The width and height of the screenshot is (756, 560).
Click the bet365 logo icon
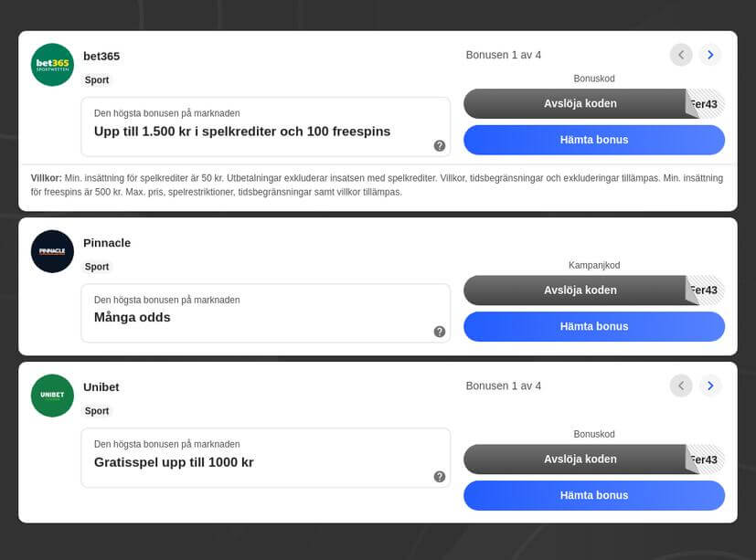[x=52, y=65]
